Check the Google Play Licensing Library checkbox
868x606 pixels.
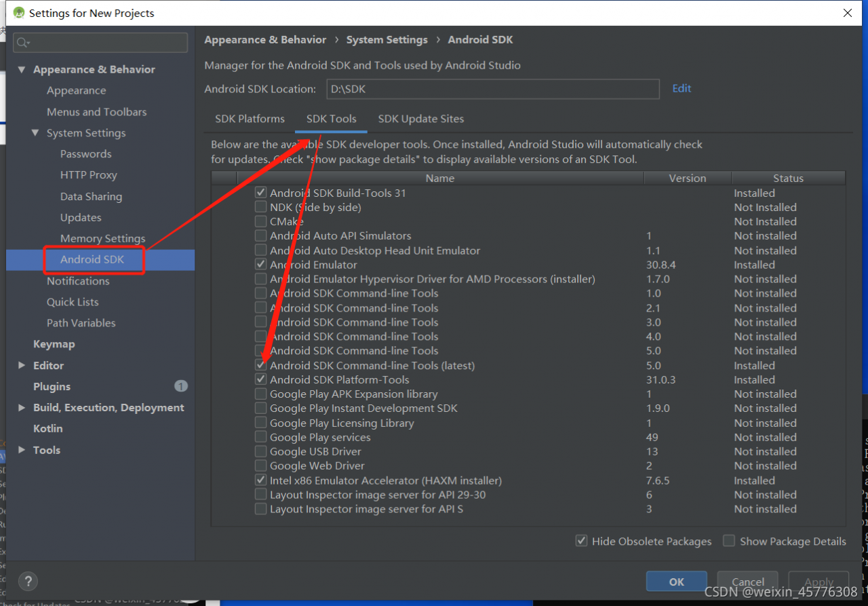[260, 423]
